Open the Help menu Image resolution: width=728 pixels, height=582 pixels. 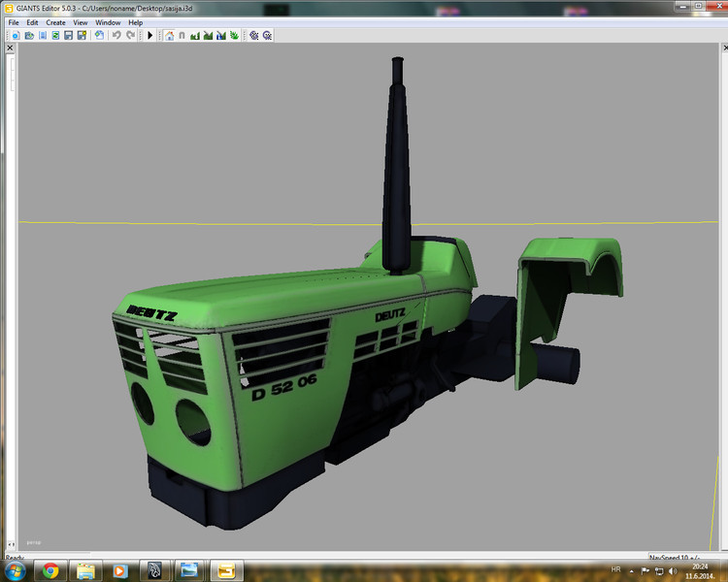pyautogui.click(x=135, y=22)
